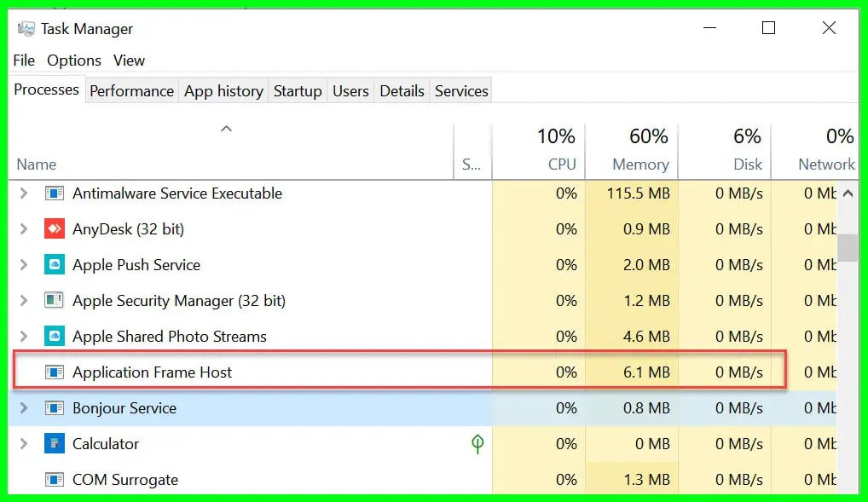This screenshot has width=868, height=502.
Task: Open the Options menu
Action: [73, 60]
